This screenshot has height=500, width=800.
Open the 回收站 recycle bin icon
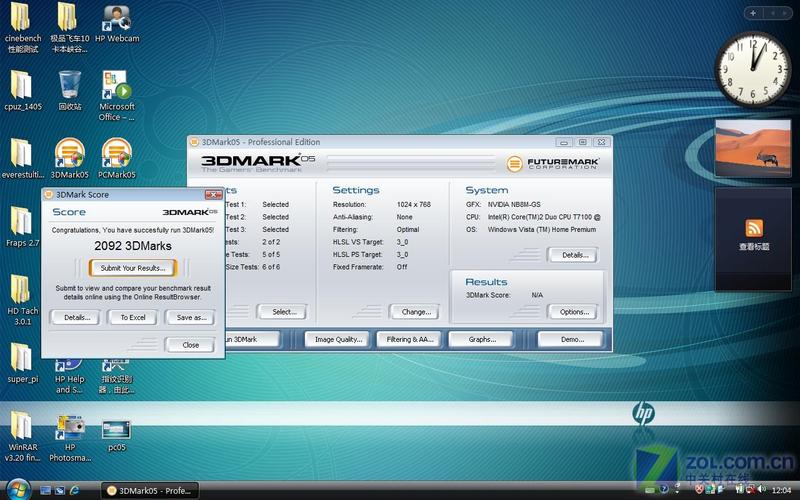click(x=69, y=90)
